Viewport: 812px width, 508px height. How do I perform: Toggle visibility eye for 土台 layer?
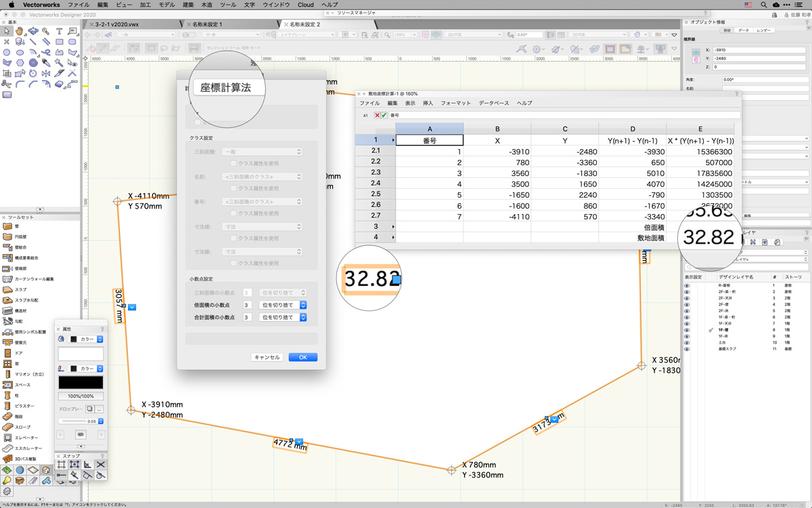(x=687, y=343)
